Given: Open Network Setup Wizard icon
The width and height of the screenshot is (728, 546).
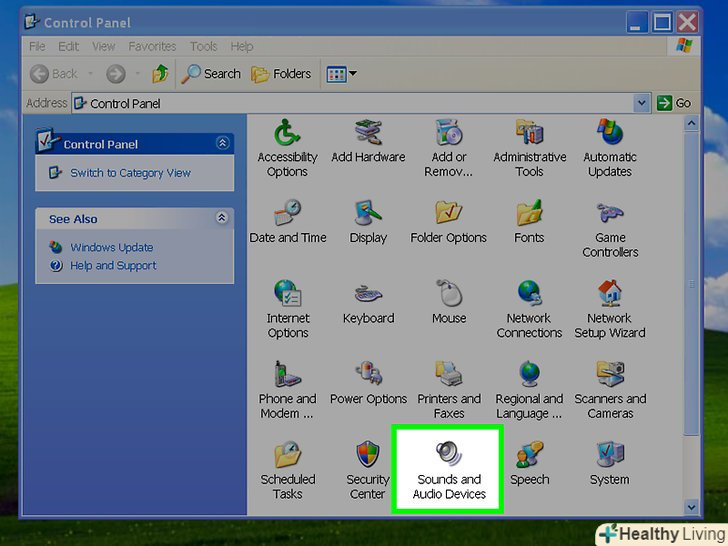Looking at the screenshot, I should pos(610,310).
